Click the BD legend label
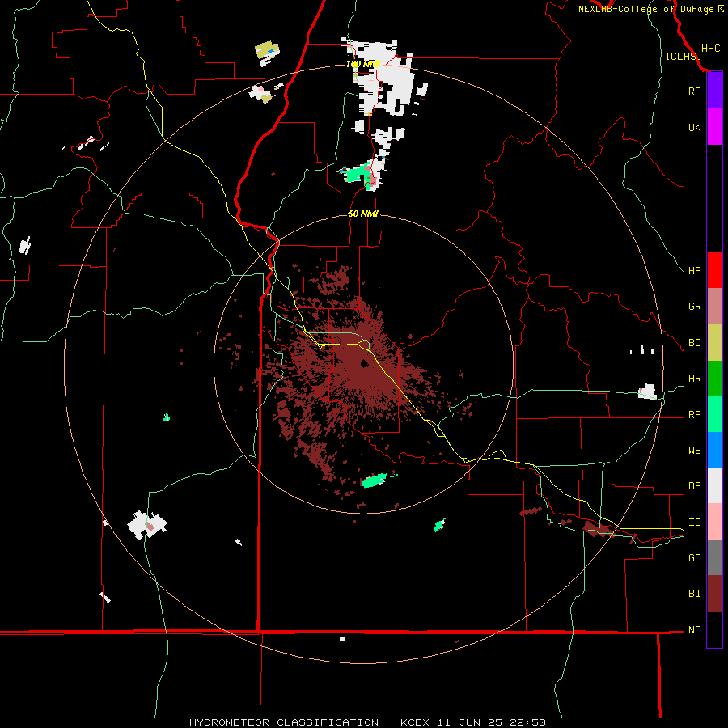 [694, 342]
